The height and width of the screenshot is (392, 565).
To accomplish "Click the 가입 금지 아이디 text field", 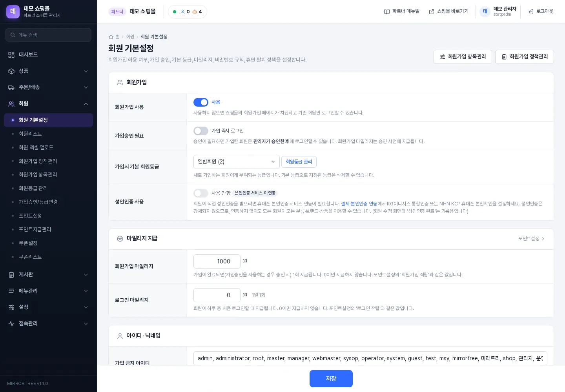I will point(370,358).
